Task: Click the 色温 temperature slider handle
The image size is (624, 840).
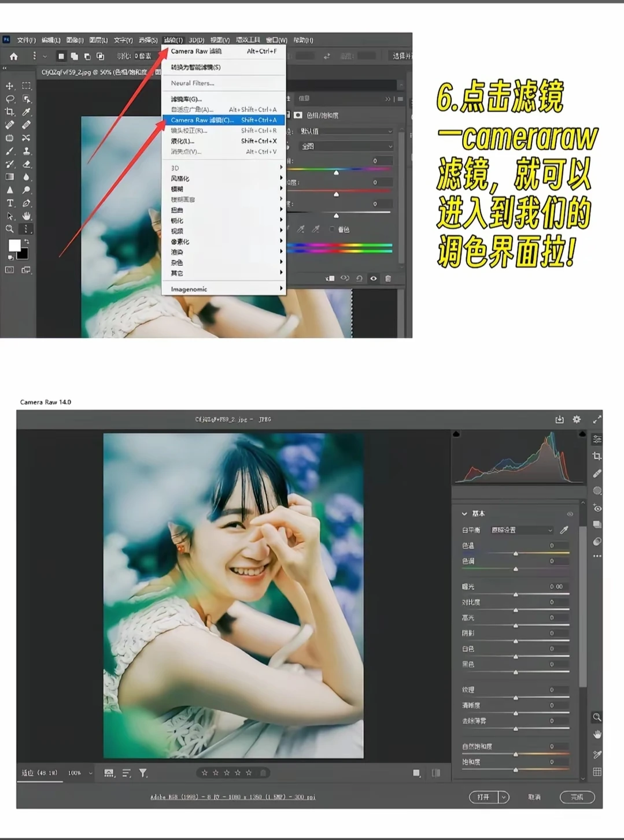Action: (515, 553)
